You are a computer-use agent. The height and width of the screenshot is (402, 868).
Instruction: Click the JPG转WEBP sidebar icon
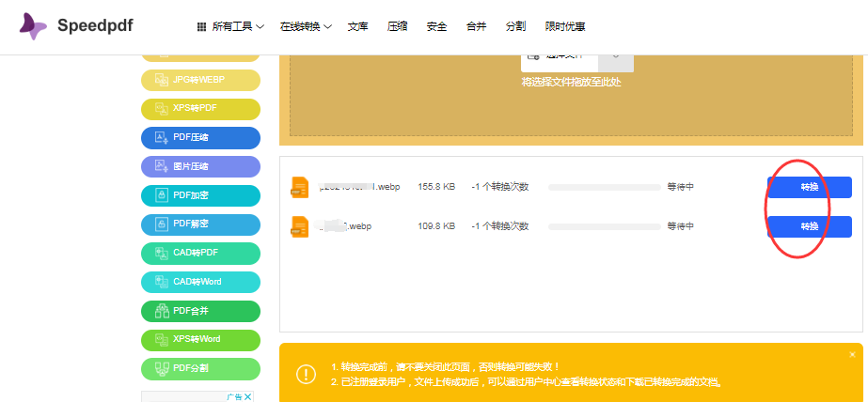pyautogui.click(x=161, y=80)
